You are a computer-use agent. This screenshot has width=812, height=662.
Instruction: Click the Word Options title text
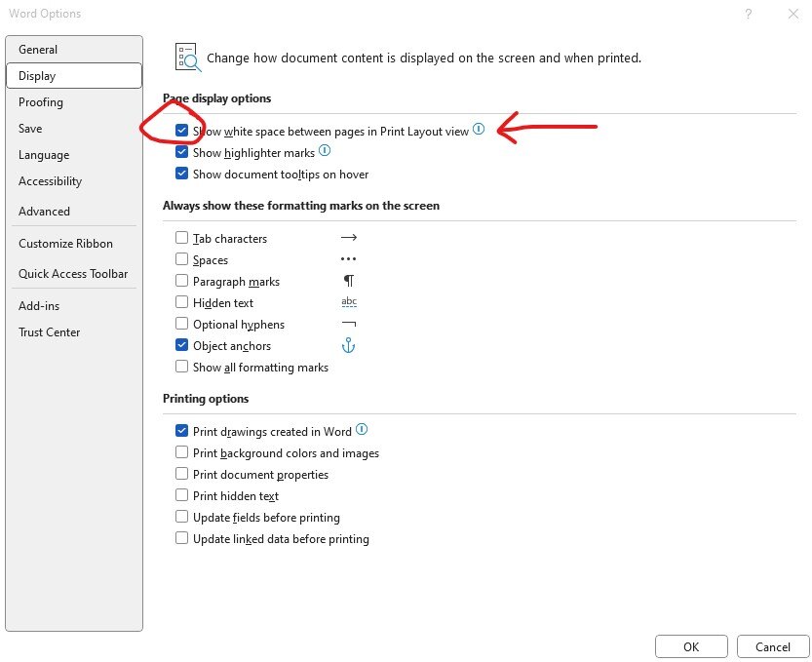(x=45, y=14)
